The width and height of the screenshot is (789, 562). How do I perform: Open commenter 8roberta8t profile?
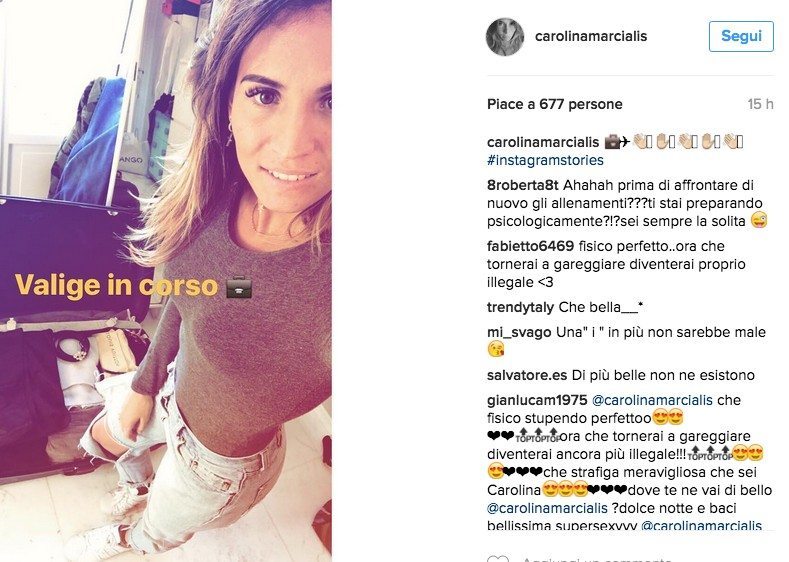click(522, 185)
